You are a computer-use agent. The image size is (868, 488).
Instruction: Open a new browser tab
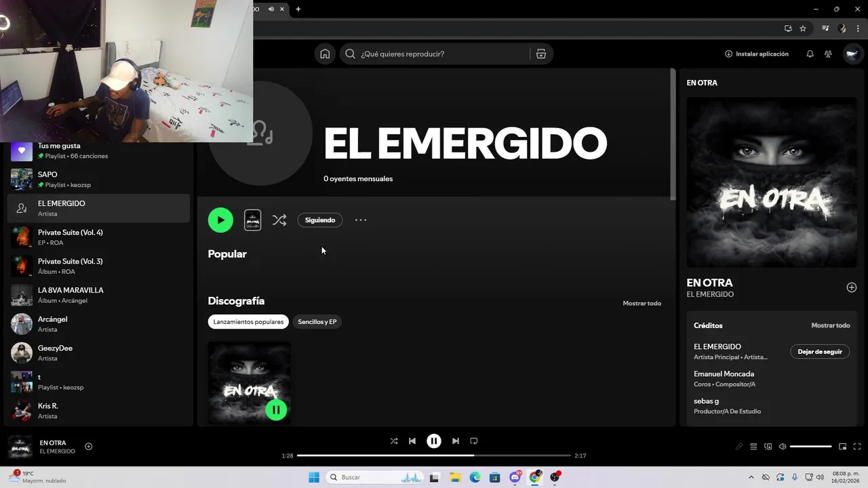tap(298, 9)
